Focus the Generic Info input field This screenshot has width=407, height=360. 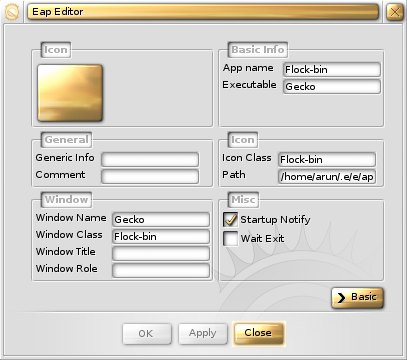click(150, 160)
